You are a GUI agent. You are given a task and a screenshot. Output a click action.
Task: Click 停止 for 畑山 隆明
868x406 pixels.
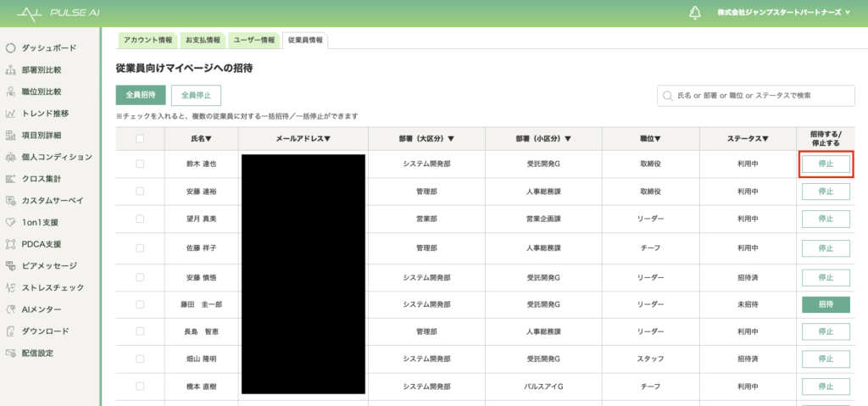[826, 359]
